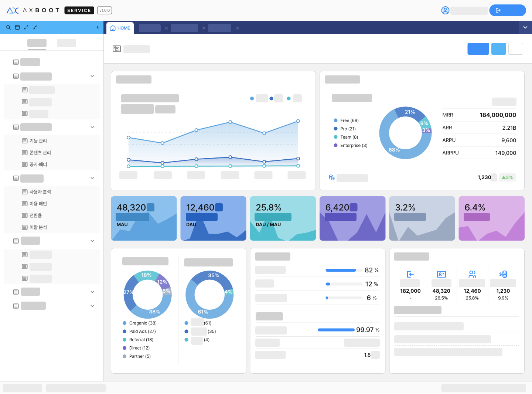The width and height of the screenshot is (532, 394).
Task: Click the blue logout button in the header
Action: pos(507,10)
